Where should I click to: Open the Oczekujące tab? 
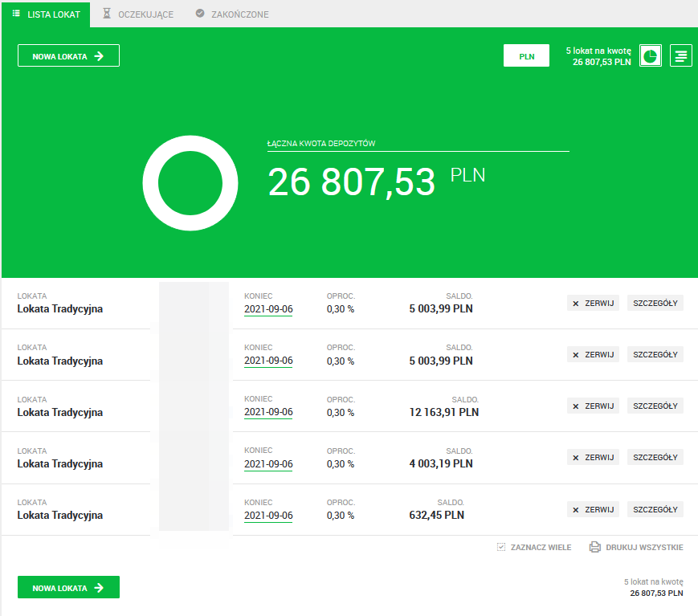pos(137,14)
